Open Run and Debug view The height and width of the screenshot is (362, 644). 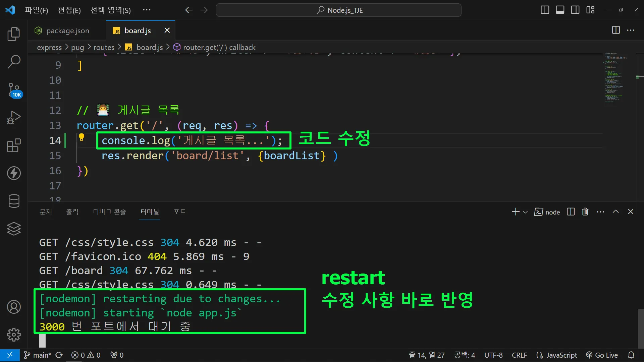tap(14, 118)
